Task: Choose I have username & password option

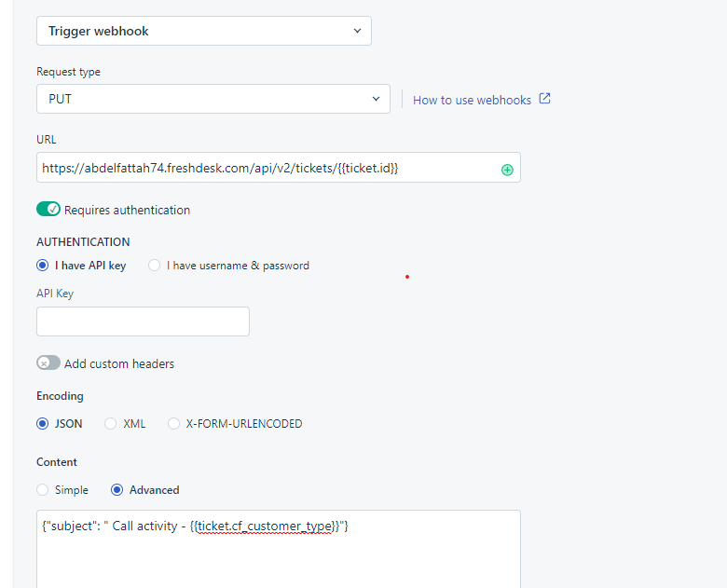Action: tap(154, 266)
